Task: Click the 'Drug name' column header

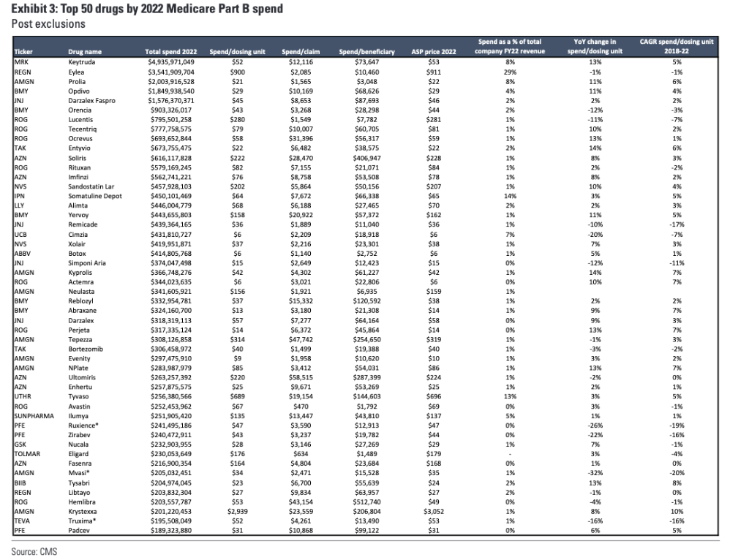Action: 85,52
